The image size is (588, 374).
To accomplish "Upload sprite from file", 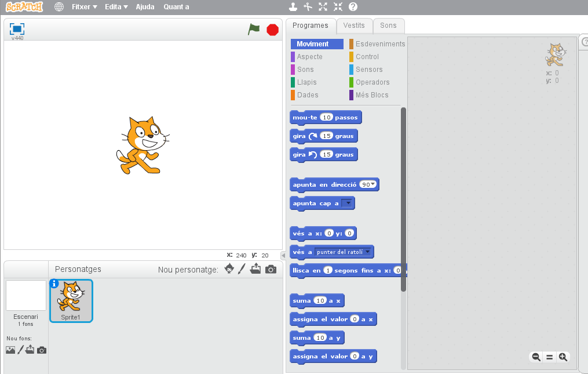I will point(255,269).
